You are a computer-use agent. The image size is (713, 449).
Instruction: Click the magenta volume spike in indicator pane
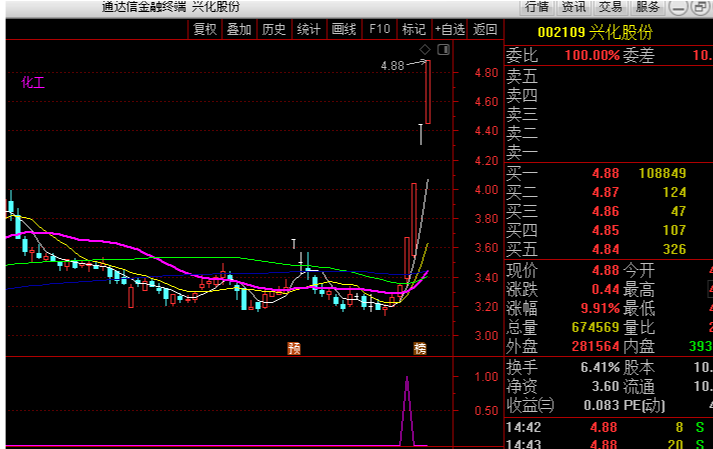tap(407, 411)
